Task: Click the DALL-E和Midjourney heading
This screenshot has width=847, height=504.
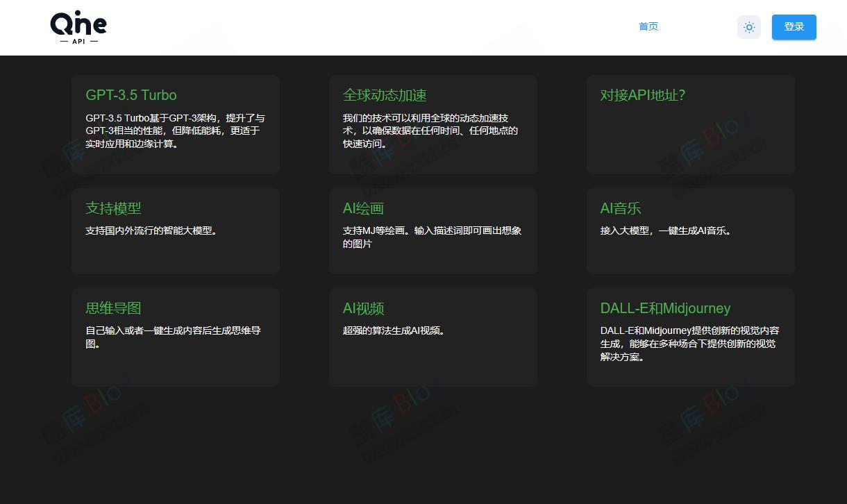Action: [x=665, y=308]
